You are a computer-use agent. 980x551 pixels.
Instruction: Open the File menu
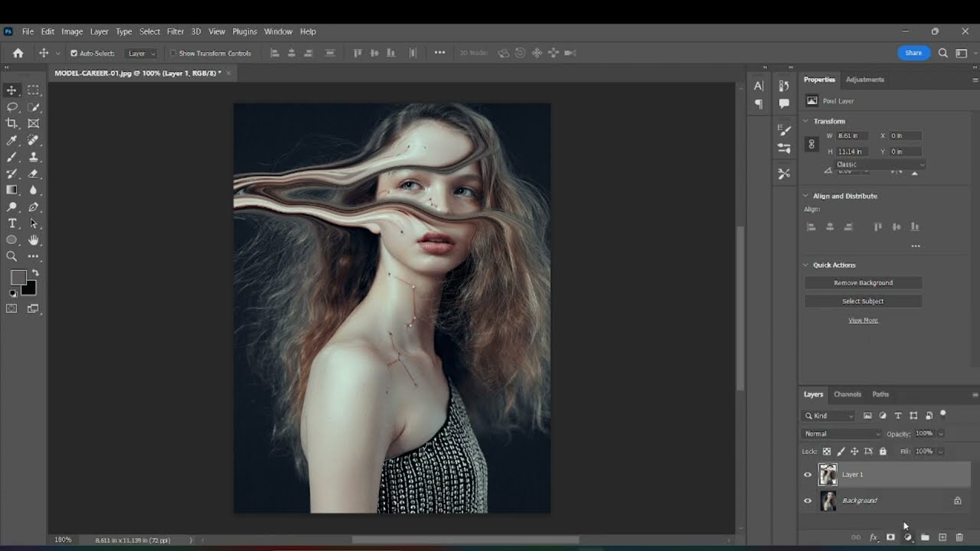tap(28, 31)
